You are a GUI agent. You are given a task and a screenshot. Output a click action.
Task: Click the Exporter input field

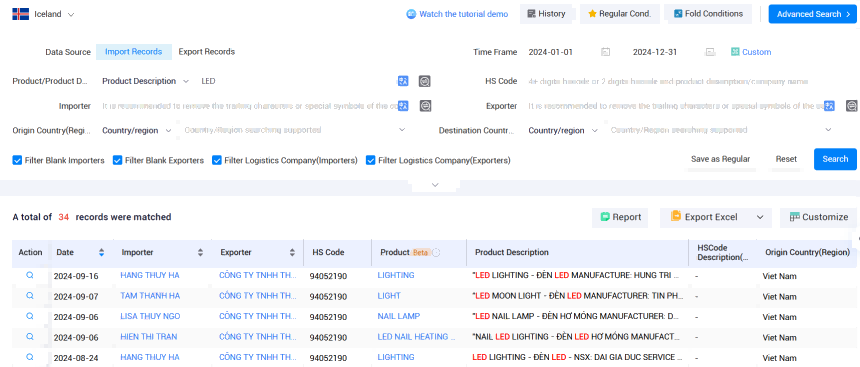675,106
